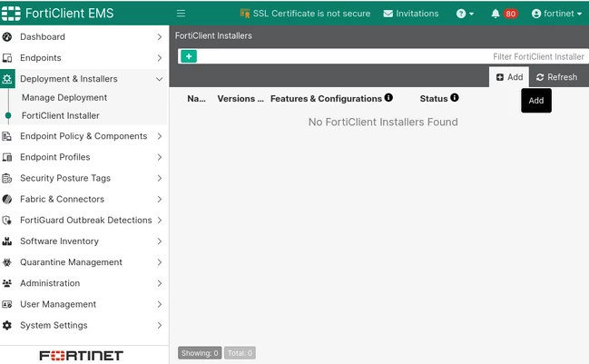This screenshot has width=589, height=364.
Task: Click the green plus filter button
Action: pos(189,56)
